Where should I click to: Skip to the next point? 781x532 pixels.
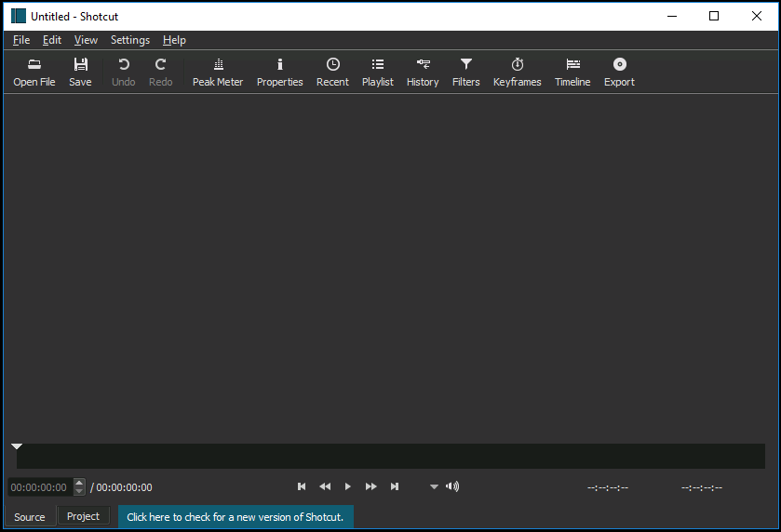tap(395, 486)
